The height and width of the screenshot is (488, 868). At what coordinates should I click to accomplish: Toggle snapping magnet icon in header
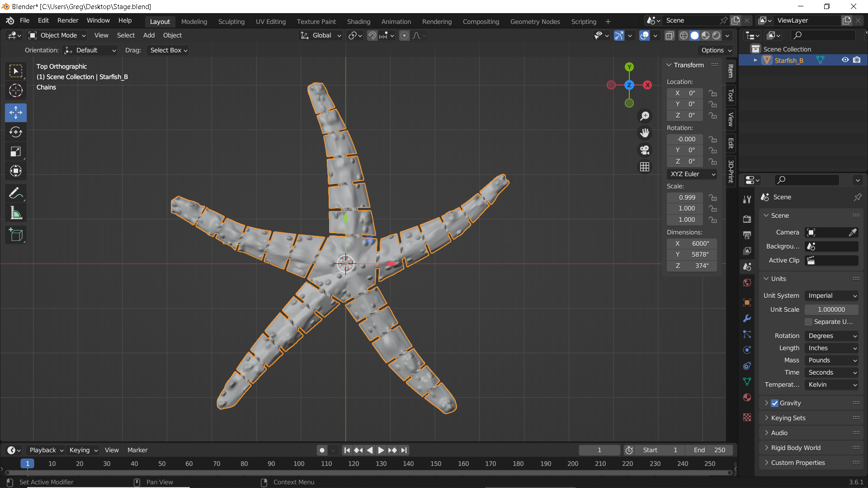click(x=372, y=35)
